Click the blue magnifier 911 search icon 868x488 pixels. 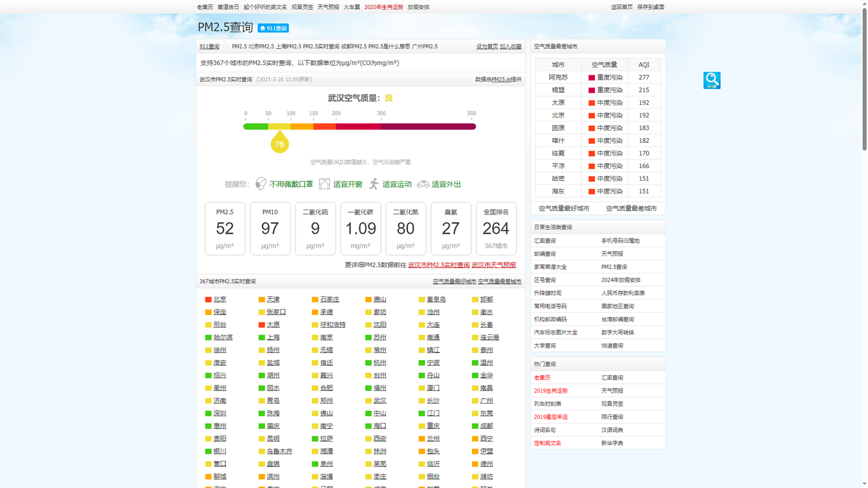click(712, 80)
